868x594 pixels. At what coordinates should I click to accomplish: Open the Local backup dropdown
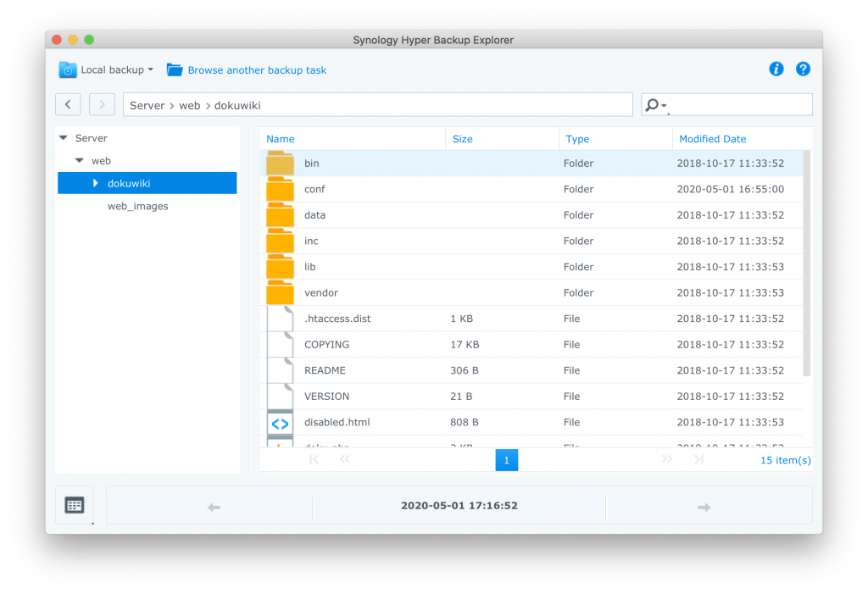[x=117, y=69]
